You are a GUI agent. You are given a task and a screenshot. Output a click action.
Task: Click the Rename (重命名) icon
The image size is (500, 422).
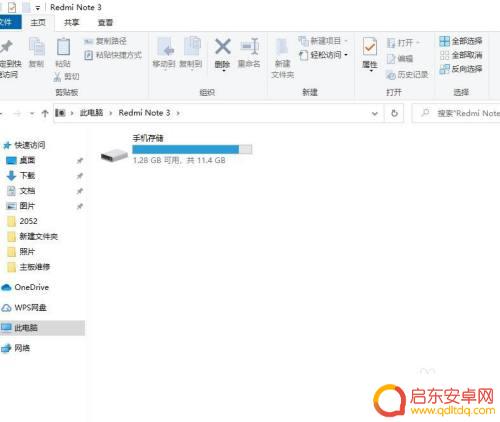tap(250, 46)
